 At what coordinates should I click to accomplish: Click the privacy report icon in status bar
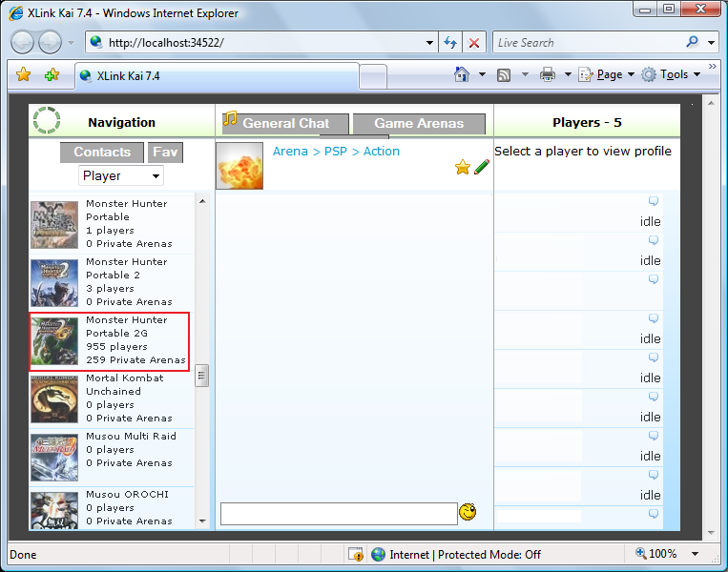(x=356, y=554)
